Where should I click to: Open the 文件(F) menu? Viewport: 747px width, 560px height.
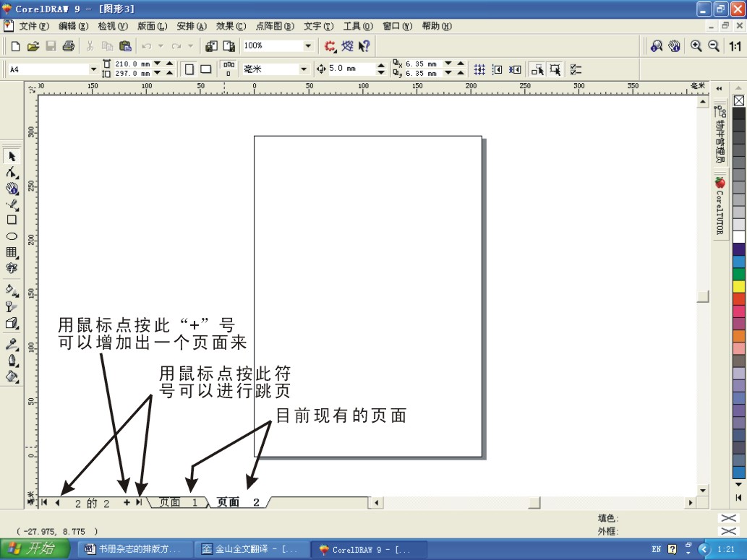(x=33, y=26)
